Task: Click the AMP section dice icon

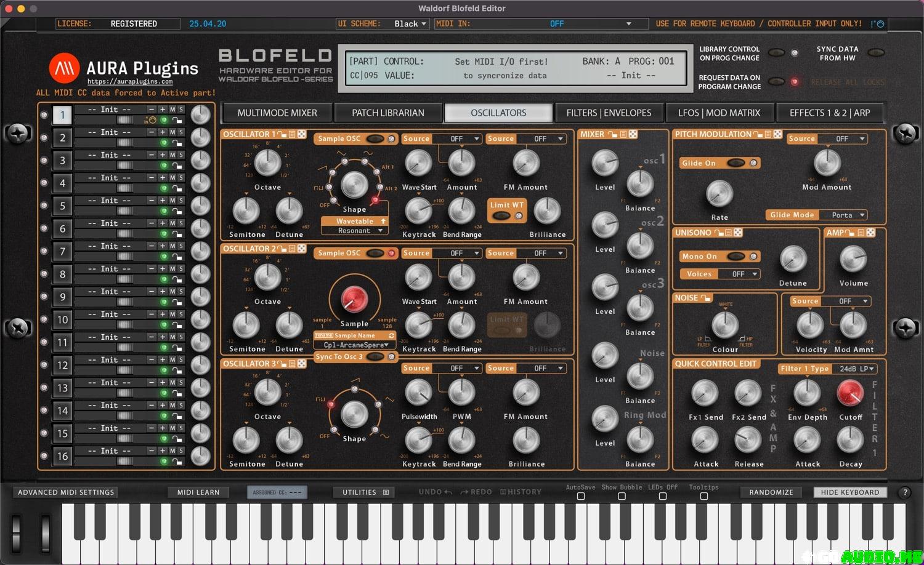Action: (x=870, y=233)
